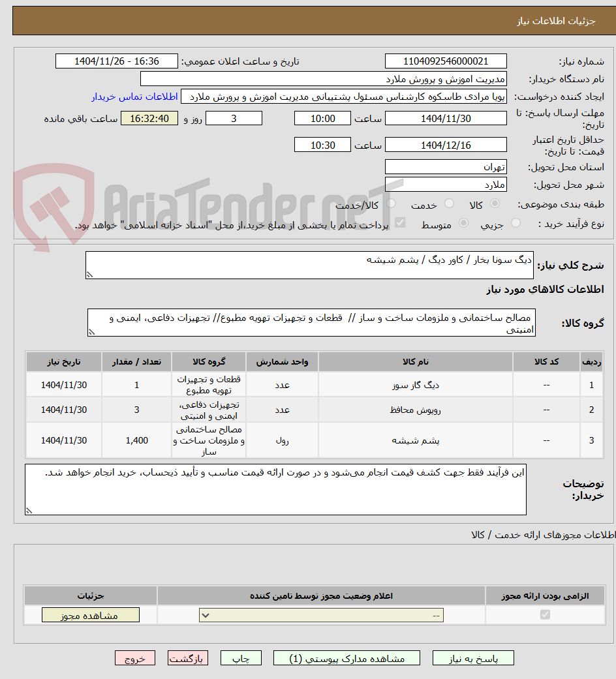Click the تاریخ نیاز column header

pos(64,361)
